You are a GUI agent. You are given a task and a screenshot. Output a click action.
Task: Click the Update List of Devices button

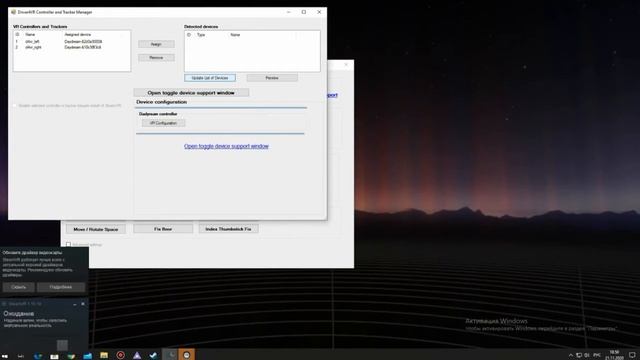pos(210,78)
